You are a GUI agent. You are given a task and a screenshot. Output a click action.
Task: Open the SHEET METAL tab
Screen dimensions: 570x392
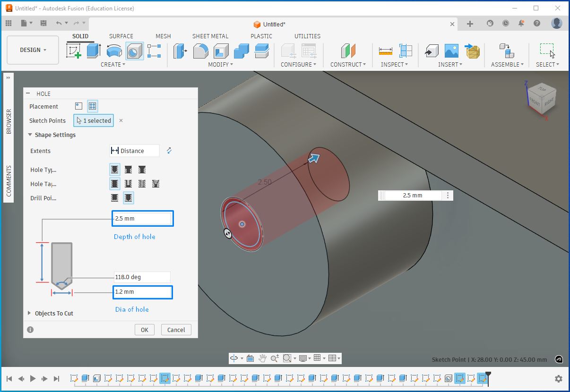click(x=210, y=36)
